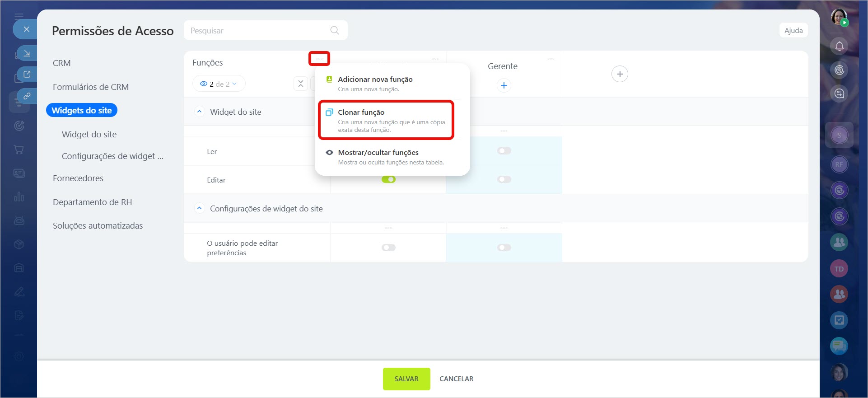
Task: Click the notifications bell icon
Action: (x=839, y=46)
